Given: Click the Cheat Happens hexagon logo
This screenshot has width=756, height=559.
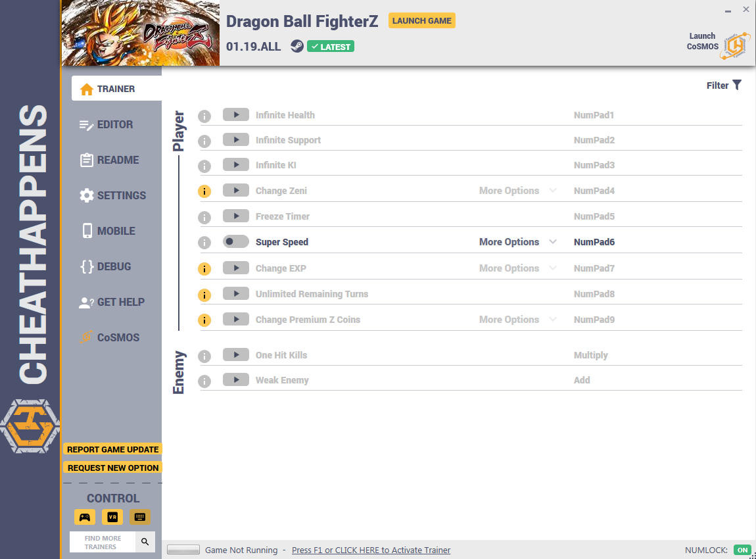Looking at the screenshot, I should [x=30, y=426].
